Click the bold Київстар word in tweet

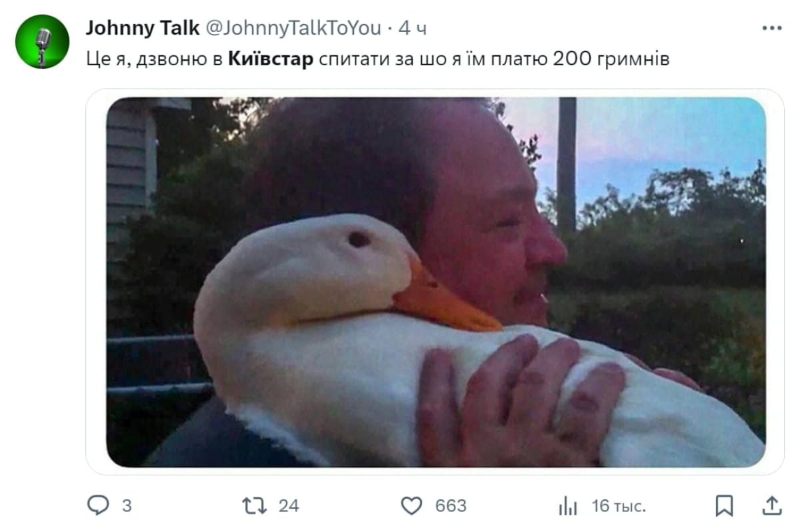pyautogui.click(x=271, y=59)
